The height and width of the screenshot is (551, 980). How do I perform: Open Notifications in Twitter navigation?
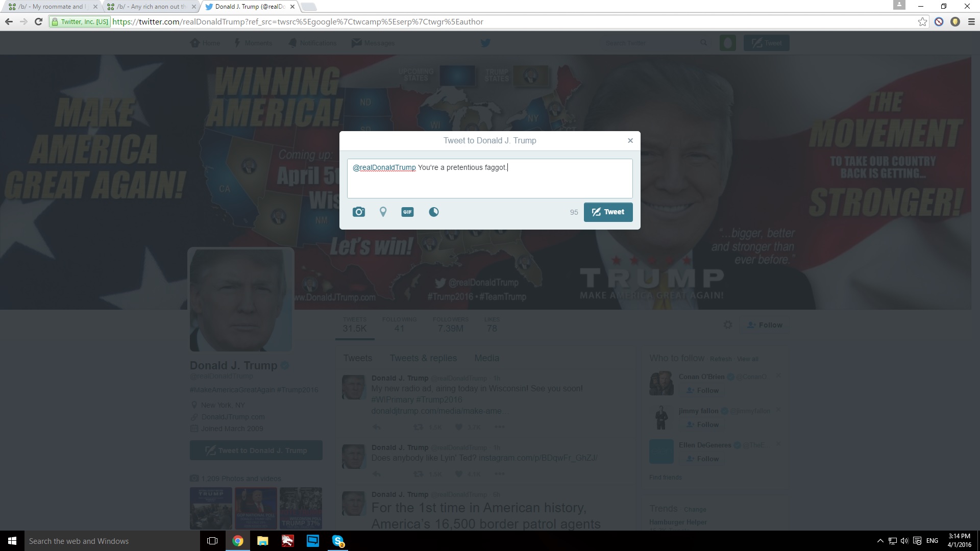[x=312, y=43]
